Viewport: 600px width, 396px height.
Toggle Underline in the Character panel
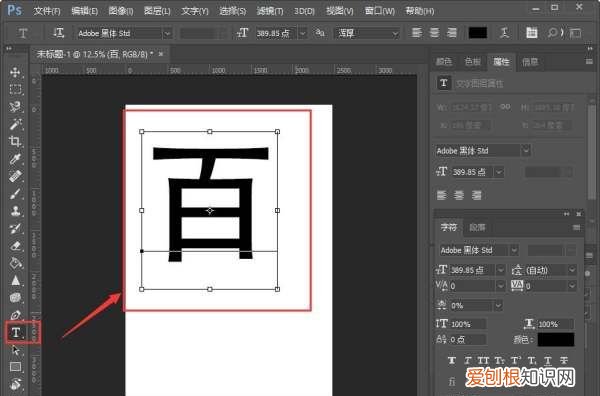point(548,360)
